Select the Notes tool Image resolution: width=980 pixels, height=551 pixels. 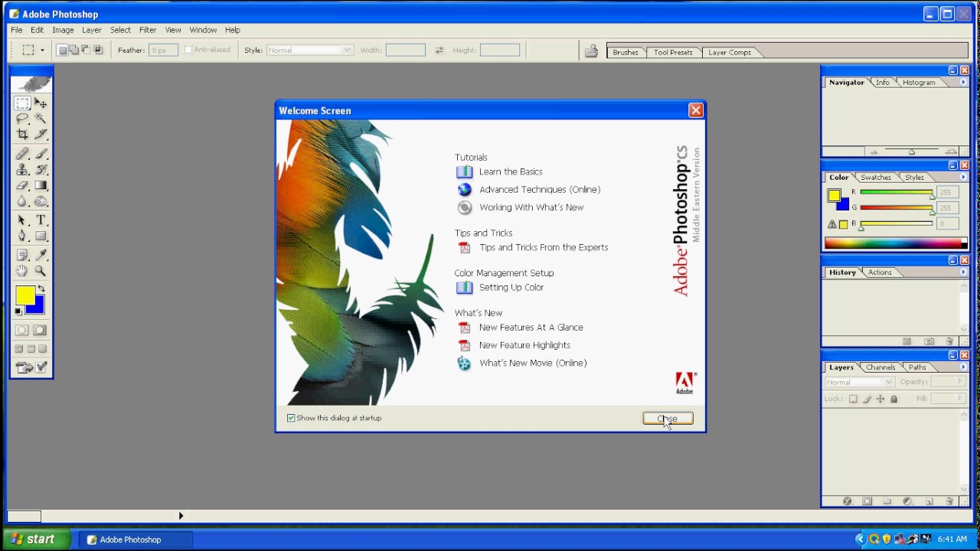coord(22,255)
